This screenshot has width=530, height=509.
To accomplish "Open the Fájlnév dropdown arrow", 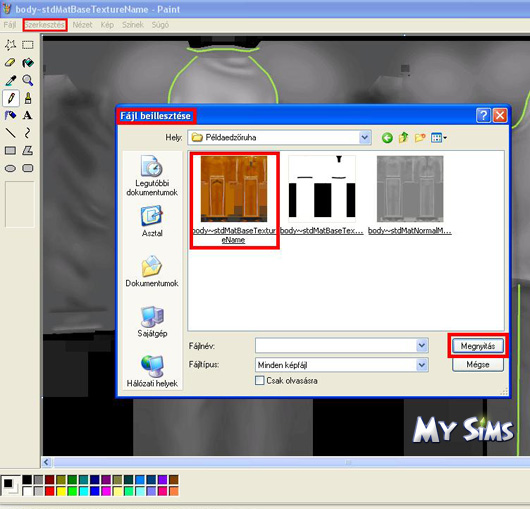I will [x=421, y=345].
